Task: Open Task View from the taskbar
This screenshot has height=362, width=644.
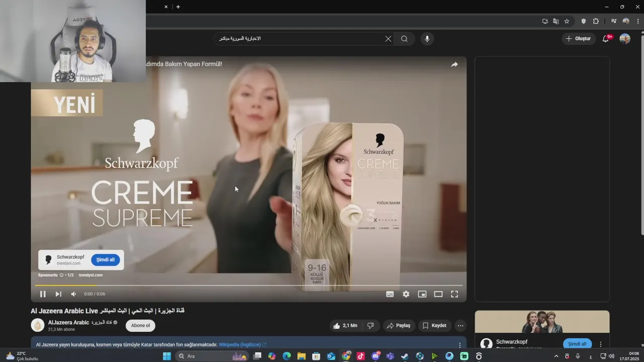Action: click(x=257, y=356)
